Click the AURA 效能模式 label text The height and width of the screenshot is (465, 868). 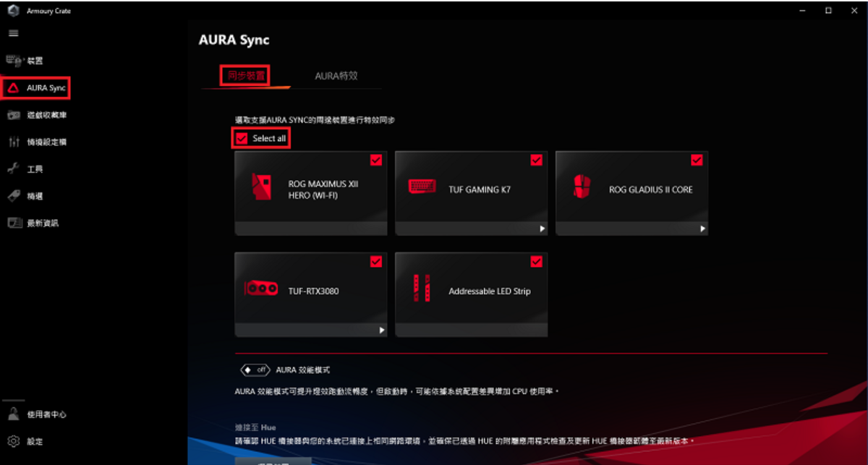pos(303,370)
